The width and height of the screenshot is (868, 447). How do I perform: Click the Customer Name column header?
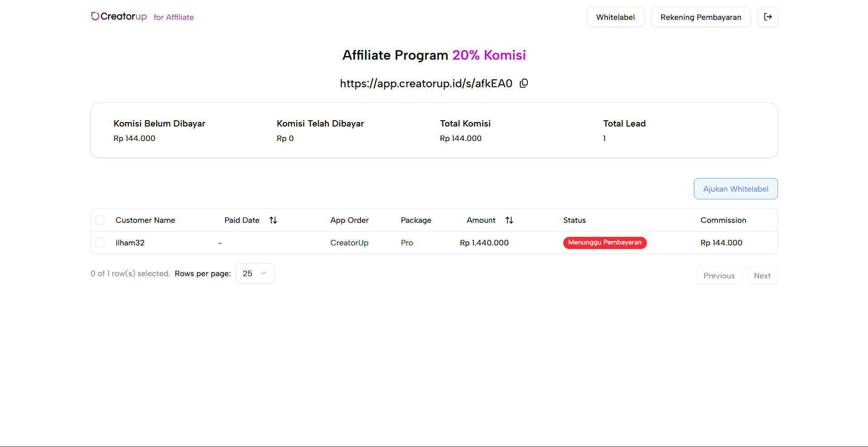coord(145,220)
